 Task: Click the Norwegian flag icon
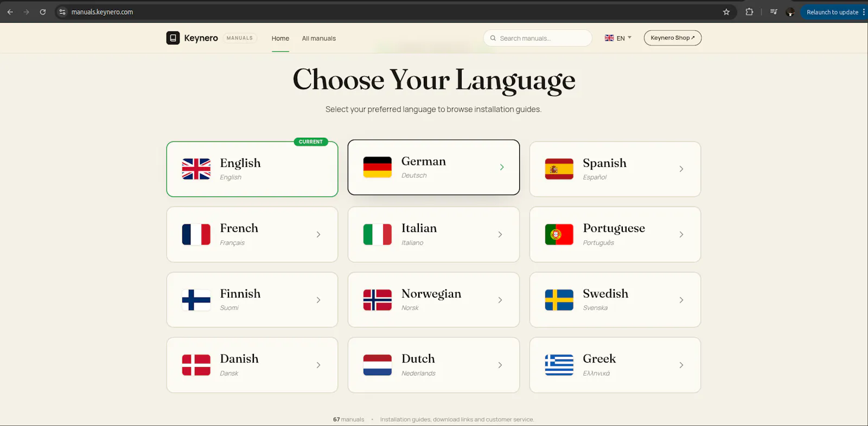click(377, 300)
